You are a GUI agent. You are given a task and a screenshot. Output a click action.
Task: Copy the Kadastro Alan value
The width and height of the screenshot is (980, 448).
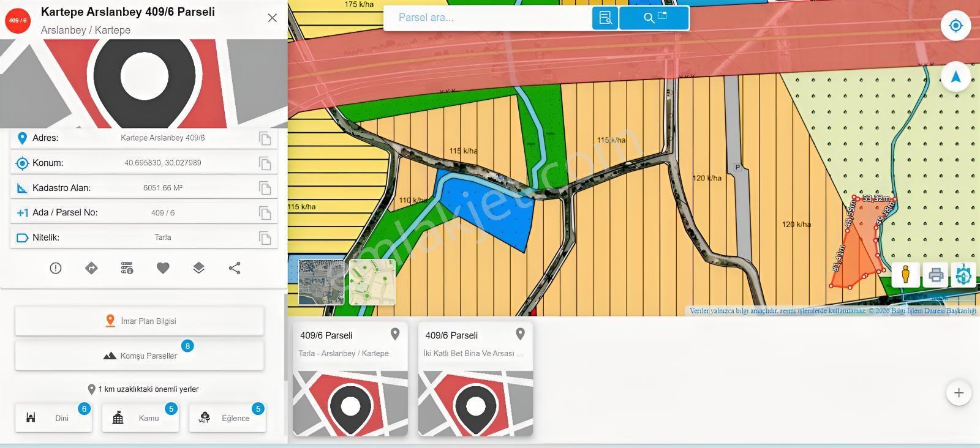click(265, 188)
